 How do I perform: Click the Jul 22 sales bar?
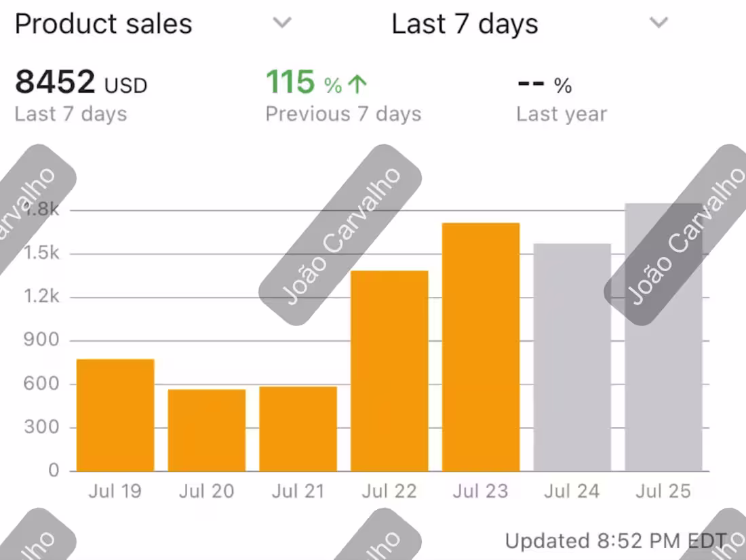point(389,369)
